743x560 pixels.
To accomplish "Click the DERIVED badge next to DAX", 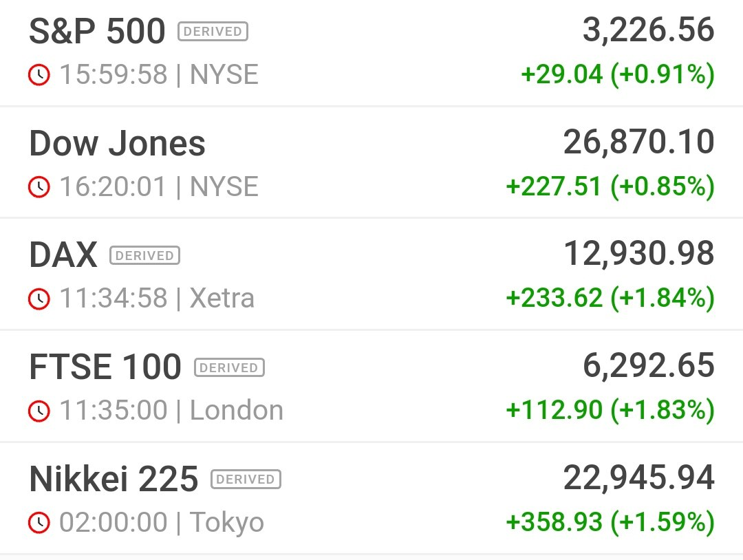I will [144, 255].
